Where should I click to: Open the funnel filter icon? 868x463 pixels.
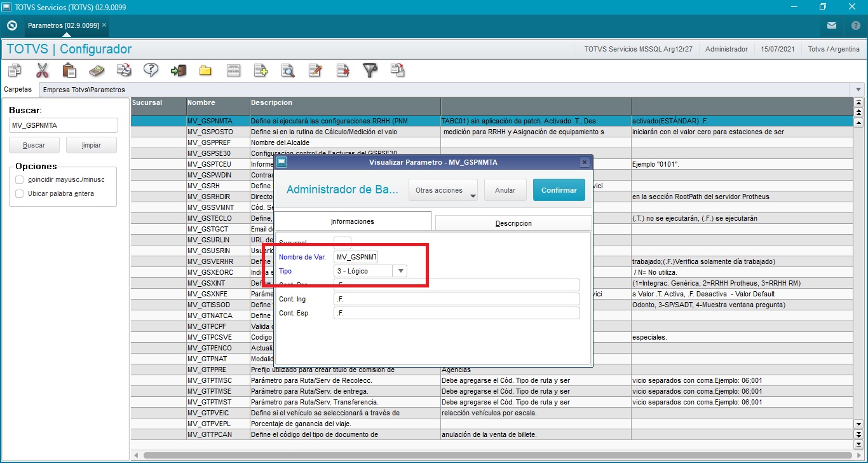coord(370,70)
